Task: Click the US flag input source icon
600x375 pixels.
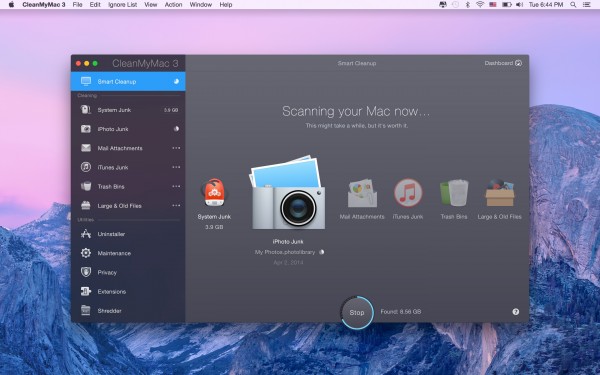Action: tap(493, 5)
